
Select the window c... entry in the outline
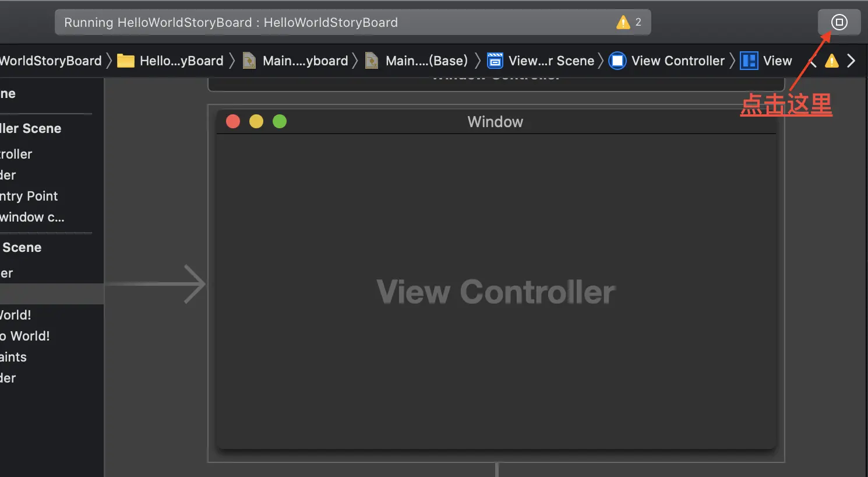click(31, 217)
